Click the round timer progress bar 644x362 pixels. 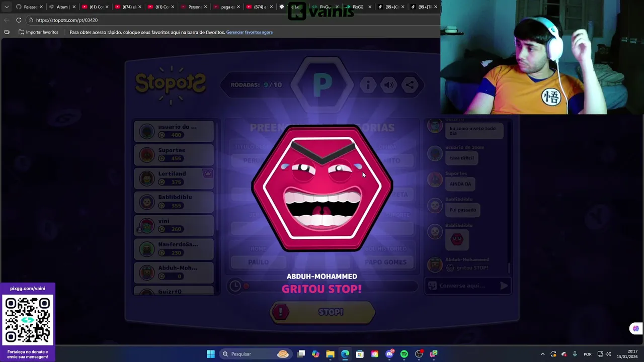point(330,286)
